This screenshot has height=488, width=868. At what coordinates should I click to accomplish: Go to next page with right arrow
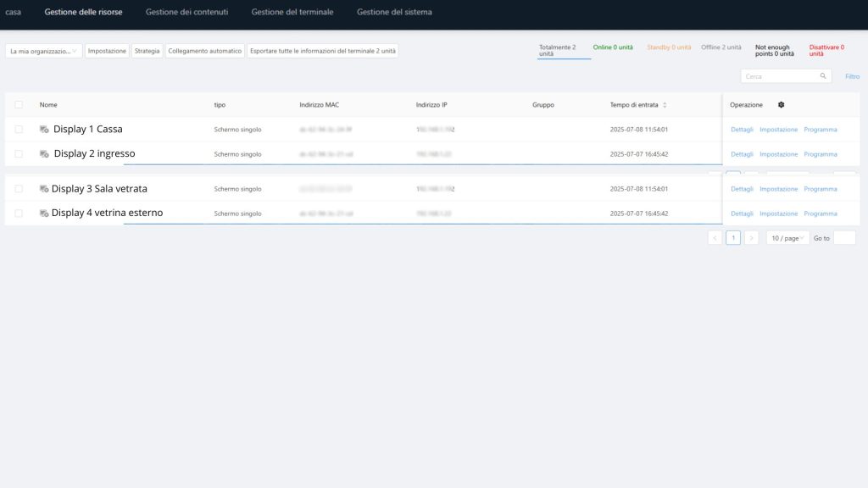coord(751,238)
